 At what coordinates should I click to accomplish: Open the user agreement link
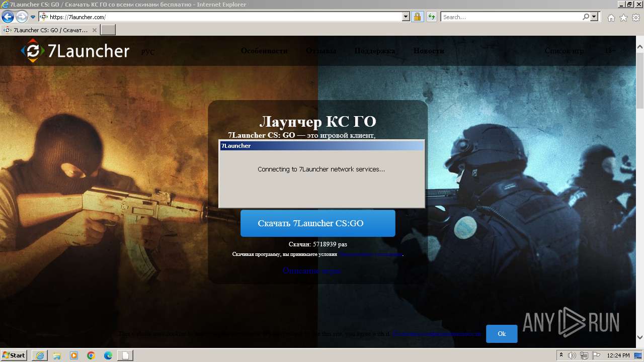pyautogui.click(x=371, y=254)
